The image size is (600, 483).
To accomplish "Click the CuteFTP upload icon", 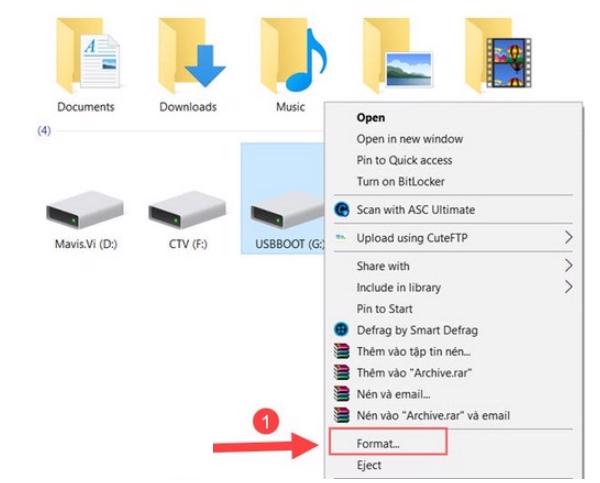I will pyautogui.click(x=341, y=237).
